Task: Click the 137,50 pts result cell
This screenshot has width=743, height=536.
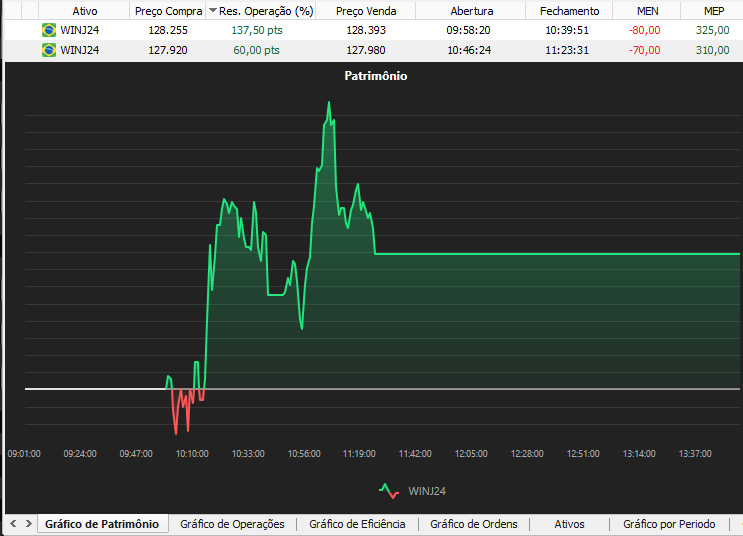Action: coord(257,30)
